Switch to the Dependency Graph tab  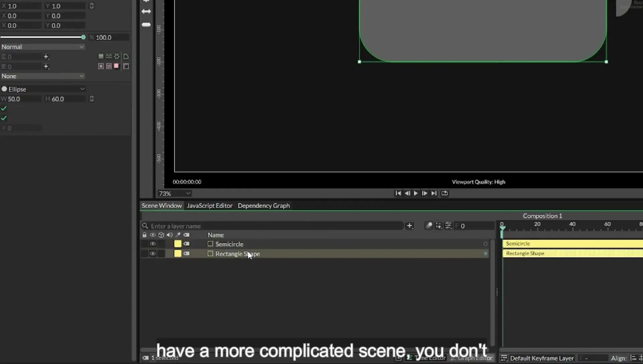tap(264, 205)
